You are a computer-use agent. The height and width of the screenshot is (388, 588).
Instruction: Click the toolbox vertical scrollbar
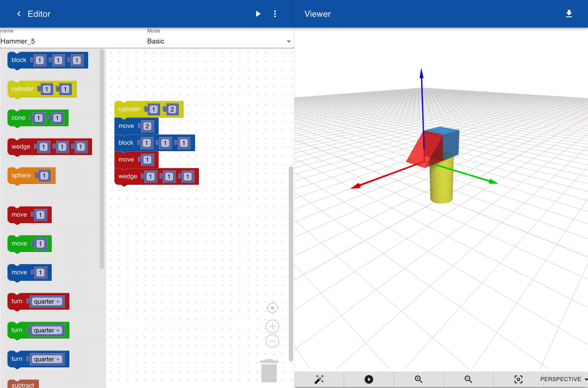(102, 159)
